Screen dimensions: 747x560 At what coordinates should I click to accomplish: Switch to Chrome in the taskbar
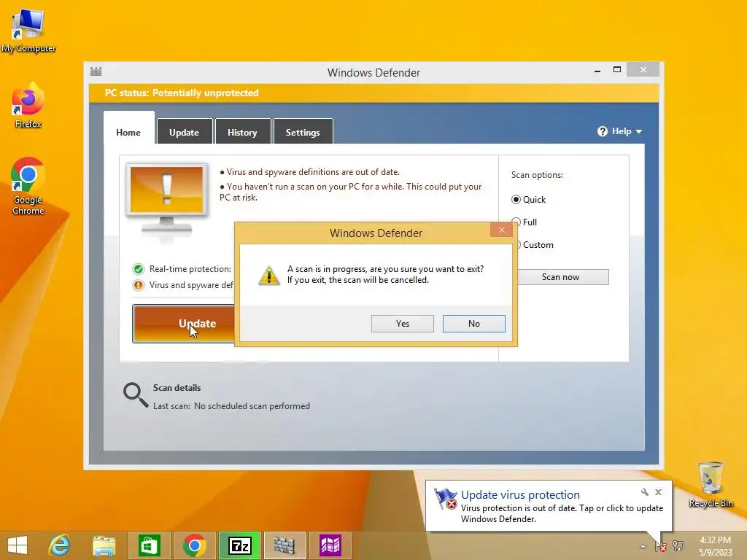(x=194, y=545)
